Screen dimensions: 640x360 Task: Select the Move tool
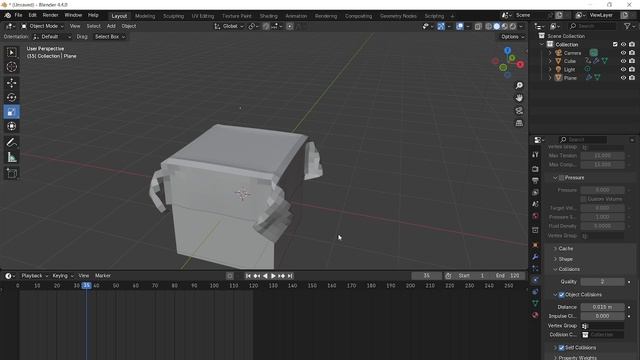(x=11, y=83)
